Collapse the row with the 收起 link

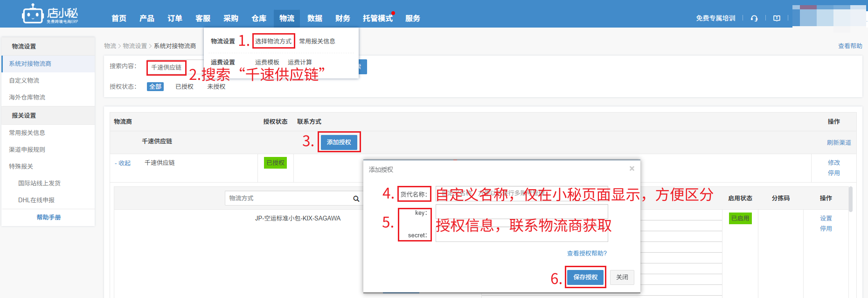click(123, 163)
